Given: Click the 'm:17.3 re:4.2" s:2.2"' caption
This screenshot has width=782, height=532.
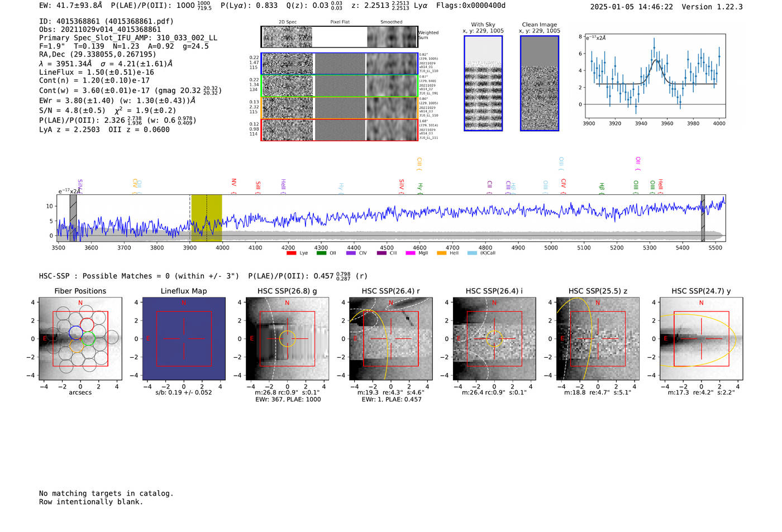Looking at the screenshot, I should pyautogui.click(x=702, y=392).
